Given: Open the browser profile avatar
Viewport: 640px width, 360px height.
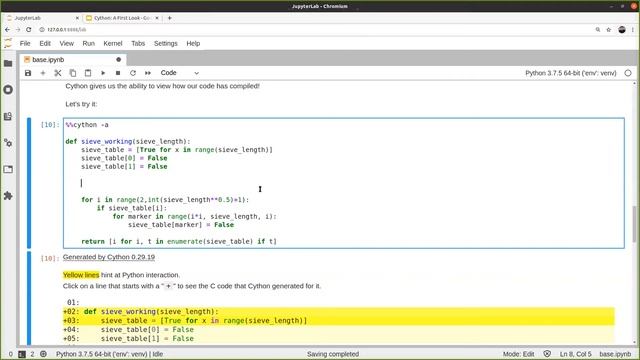Looking at the screenshot, I should click(622, 30).
